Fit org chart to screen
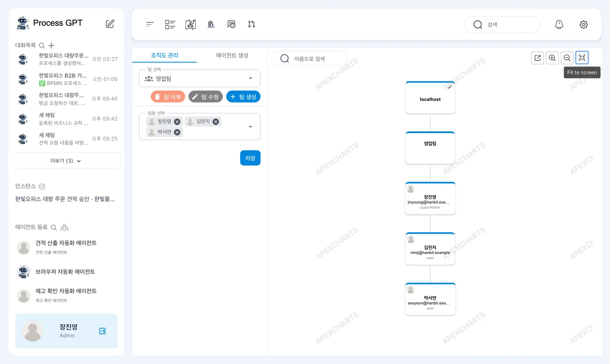Screen dimensions: 610x364 582,58
